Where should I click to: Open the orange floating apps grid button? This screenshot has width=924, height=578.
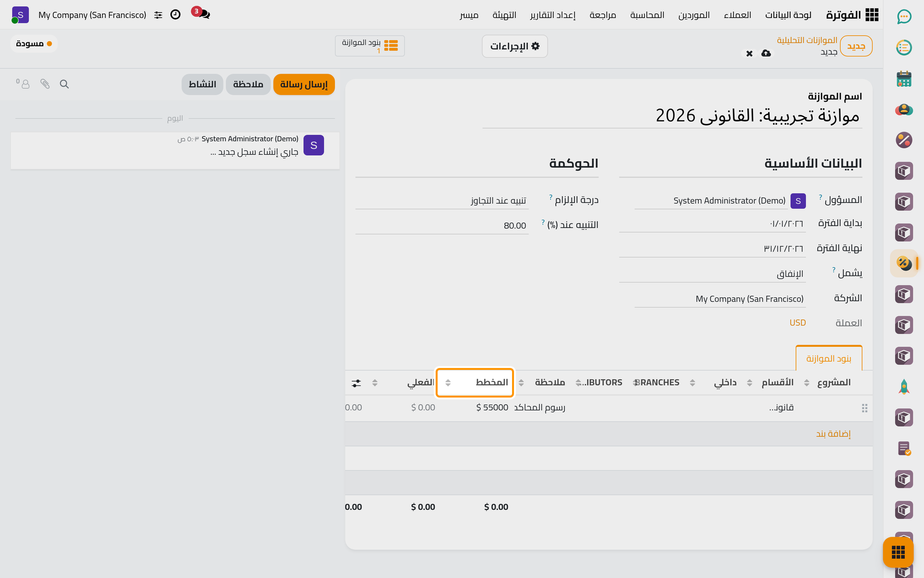(898, 552)
